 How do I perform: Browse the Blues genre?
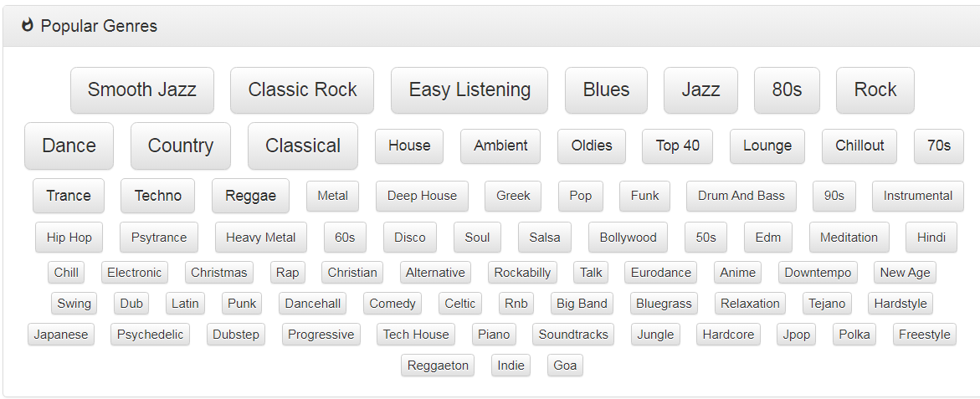tap(606, 90)
